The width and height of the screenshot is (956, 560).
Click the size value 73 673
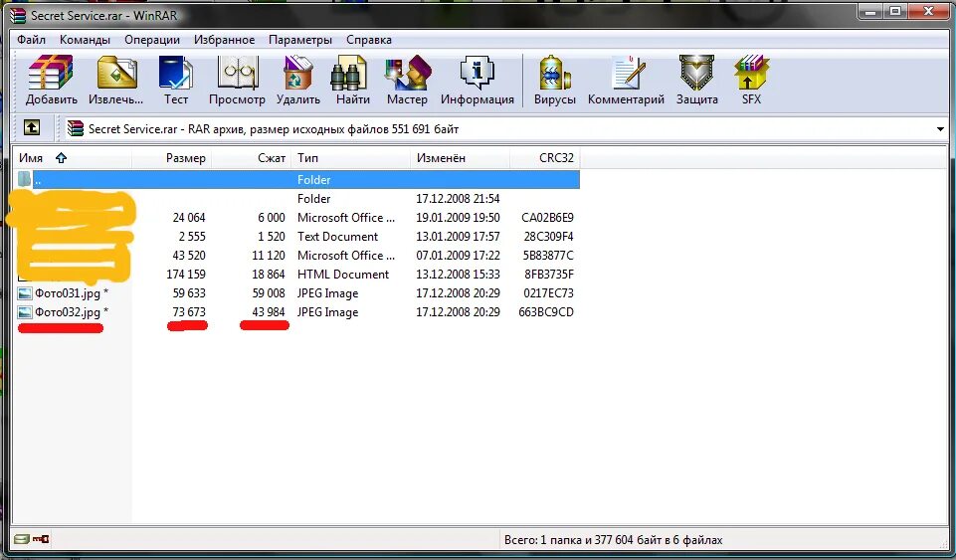(x=189, y=312)
